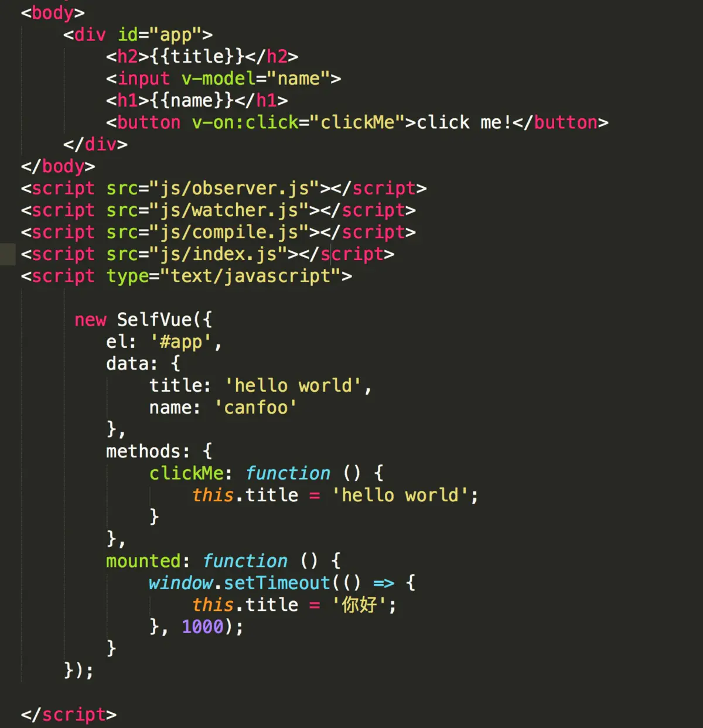
Task: Click the js/observer.js script source
Action: [234, 188]
